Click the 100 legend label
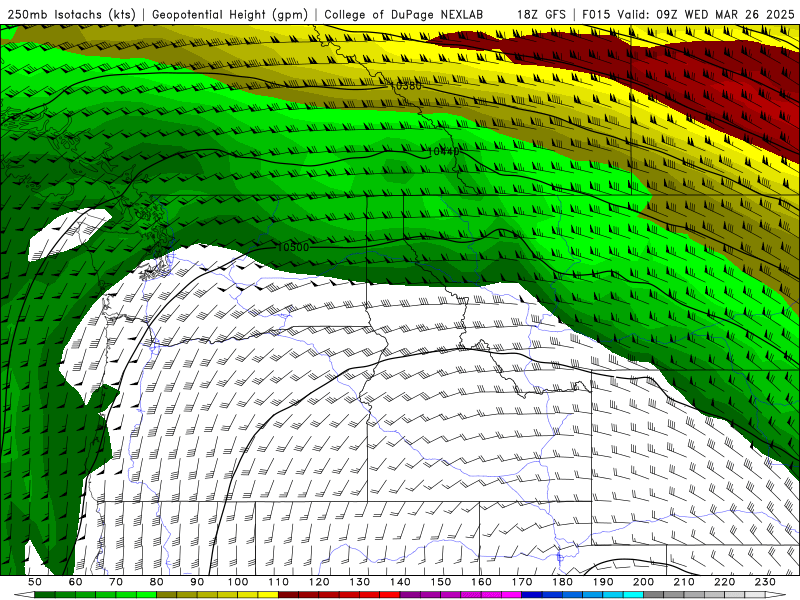The image size is (800, 600). click(x=238, y=582)
